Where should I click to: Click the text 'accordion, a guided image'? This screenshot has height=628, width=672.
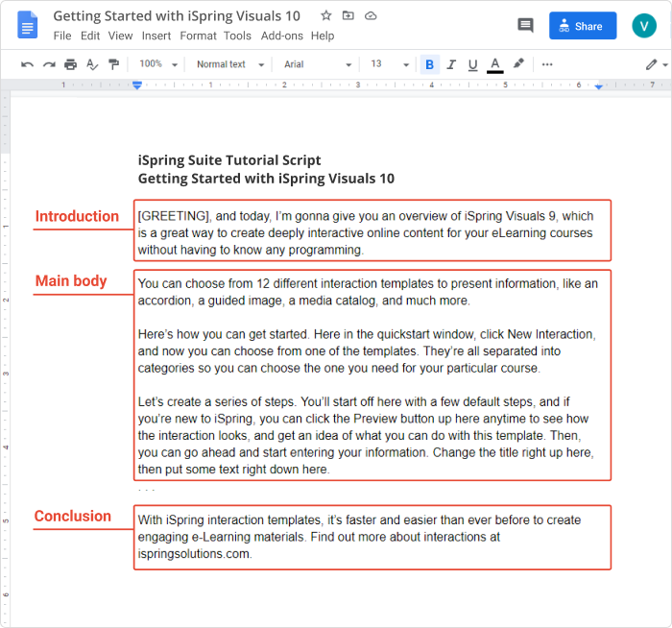point(210,301)
